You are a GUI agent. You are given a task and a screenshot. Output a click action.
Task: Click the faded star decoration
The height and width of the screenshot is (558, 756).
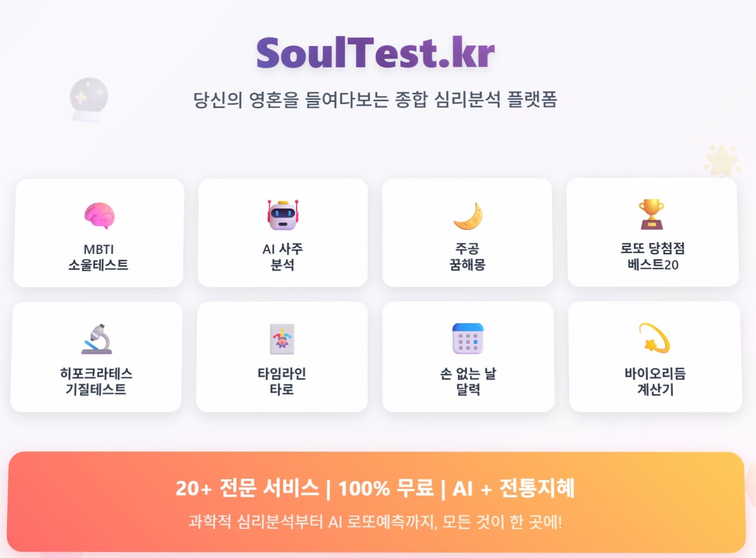click(721, 161)
